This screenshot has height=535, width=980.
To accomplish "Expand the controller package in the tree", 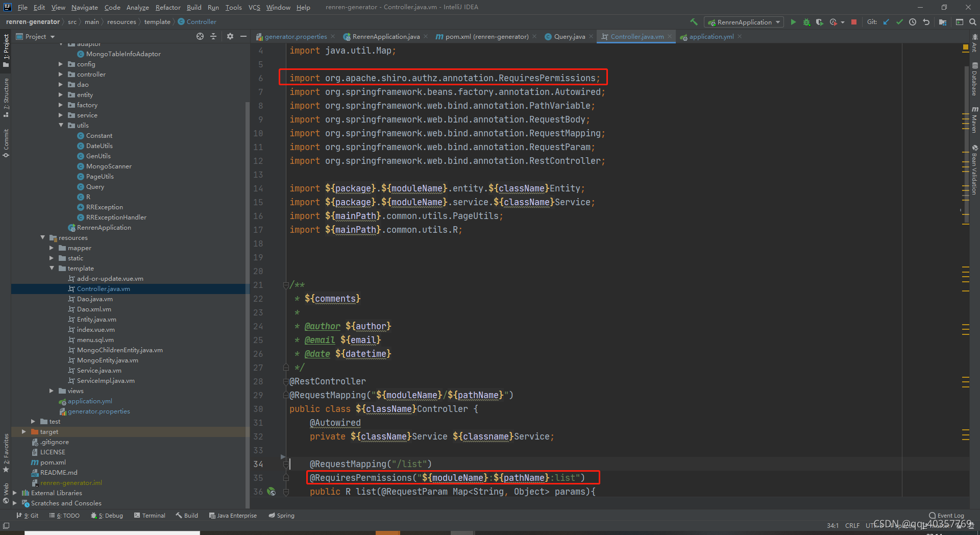I will pos(61,75).
